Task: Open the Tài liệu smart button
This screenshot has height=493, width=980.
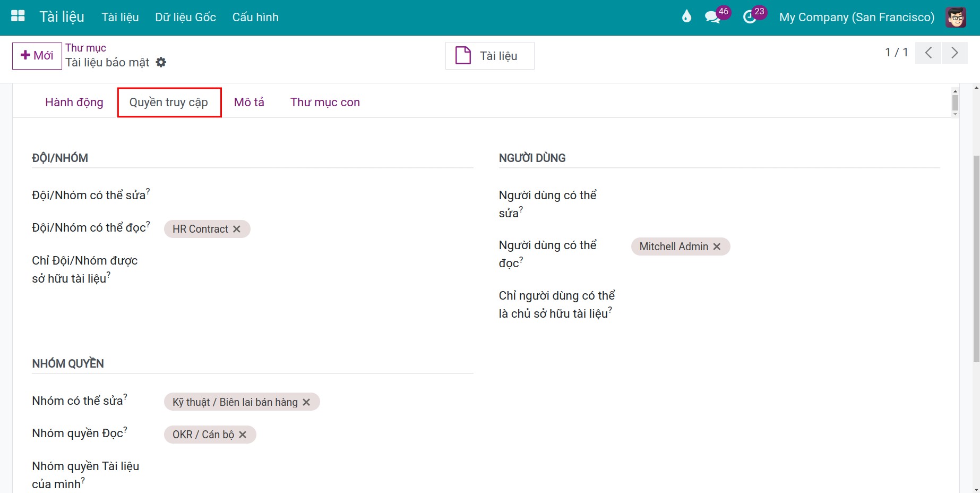Action: [x=489, y=56]
